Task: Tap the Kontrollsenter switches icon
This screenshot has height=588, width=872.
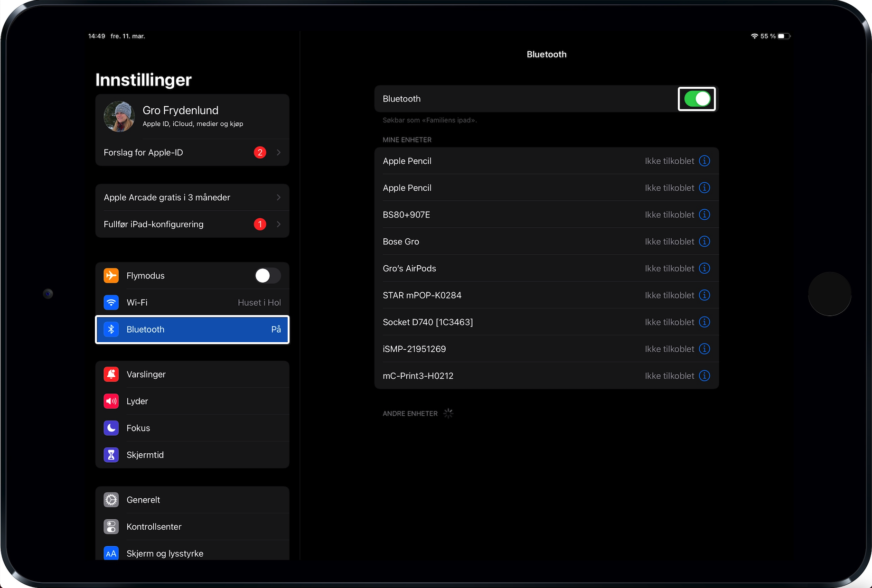Action: point(111,527)
